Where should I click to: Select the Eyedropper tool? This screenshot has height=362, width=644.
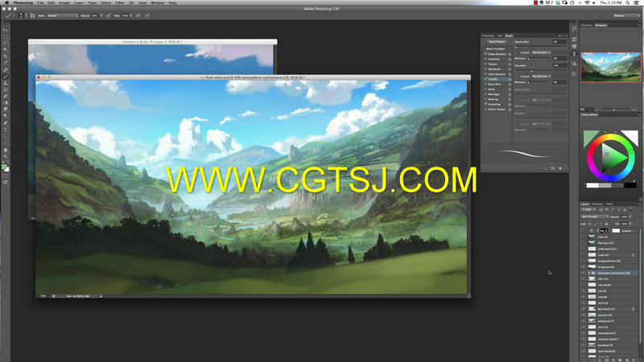(x=6, y=63)
